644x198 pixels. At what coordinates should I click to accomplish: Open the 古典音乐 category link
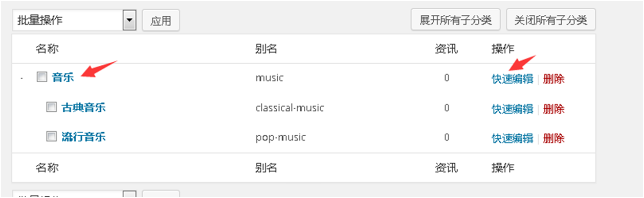tap(83, 108)
